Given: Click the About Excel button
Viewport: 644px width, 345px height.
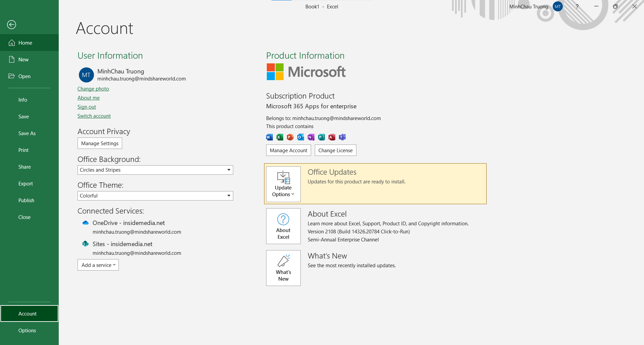Looking at the screenshot, I should click(283, 226).
